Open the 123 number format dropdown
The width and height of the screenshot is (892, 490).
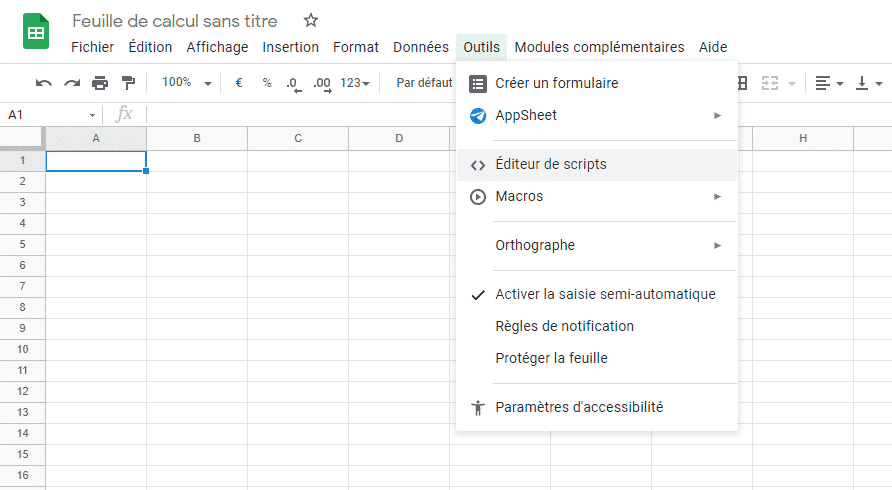point(355,83)
